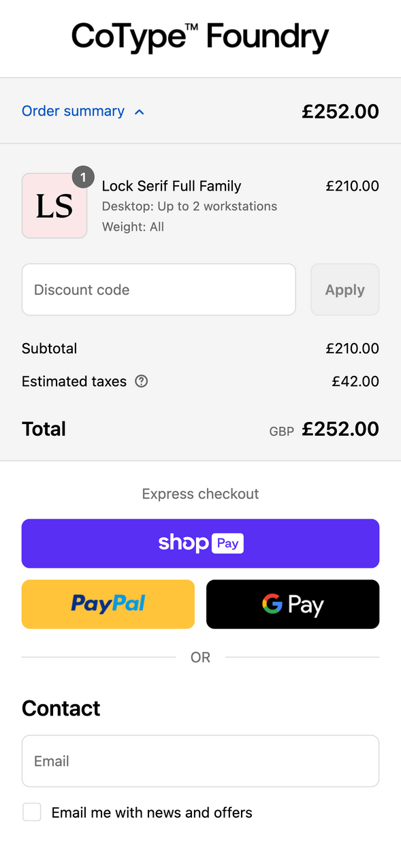The height and width of the screenshot is (868, 401).
Task: Click the £252.00 order summary total
Action: point(340,111)
